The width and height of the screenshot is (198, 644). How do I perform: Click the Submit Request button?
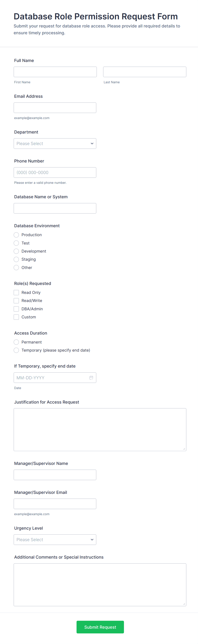point(100,627)
